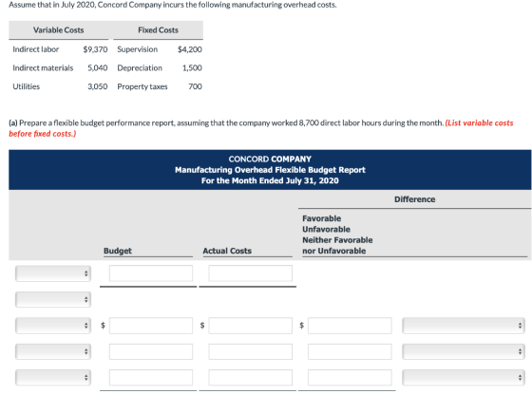Click the Difference input field in the fourth row
The height and width of the screenshot is (394, 532).
(x=350, y=351)
